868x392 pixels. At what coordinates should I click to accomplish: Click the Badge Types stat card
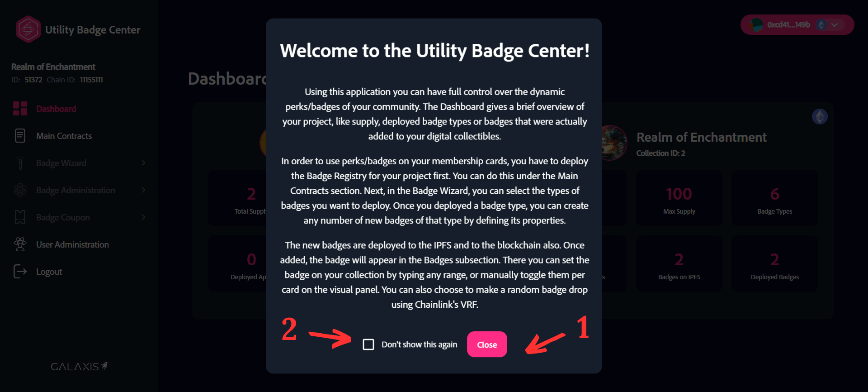pyautogui.click(x=774, y=198)
